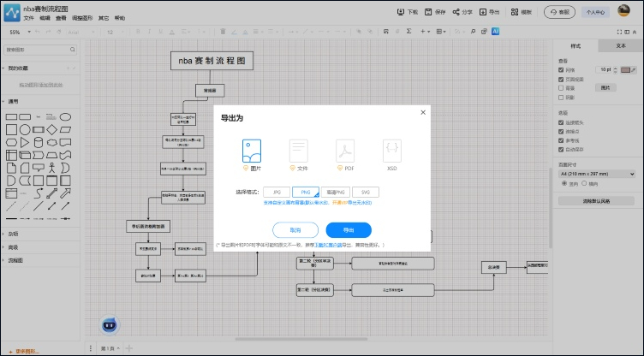Click the grid color swatch

pos(627,69)
